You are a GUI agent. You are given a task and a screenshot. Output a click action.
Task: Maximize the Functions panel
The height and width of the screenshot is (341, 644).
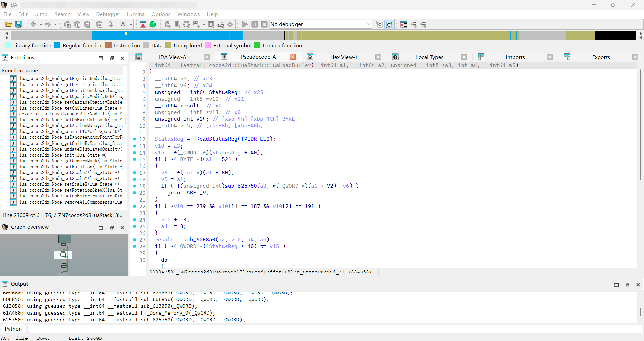click(101, 58)
